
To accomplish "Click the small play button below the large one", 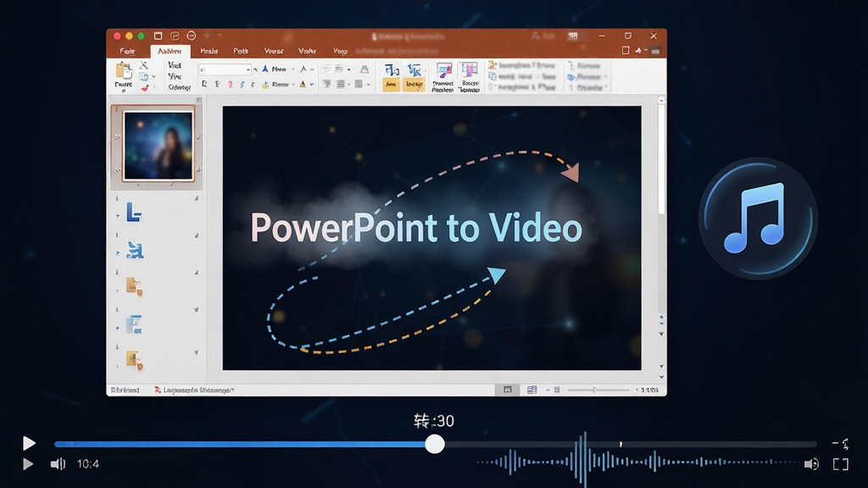I will click(x=28, y=464).
